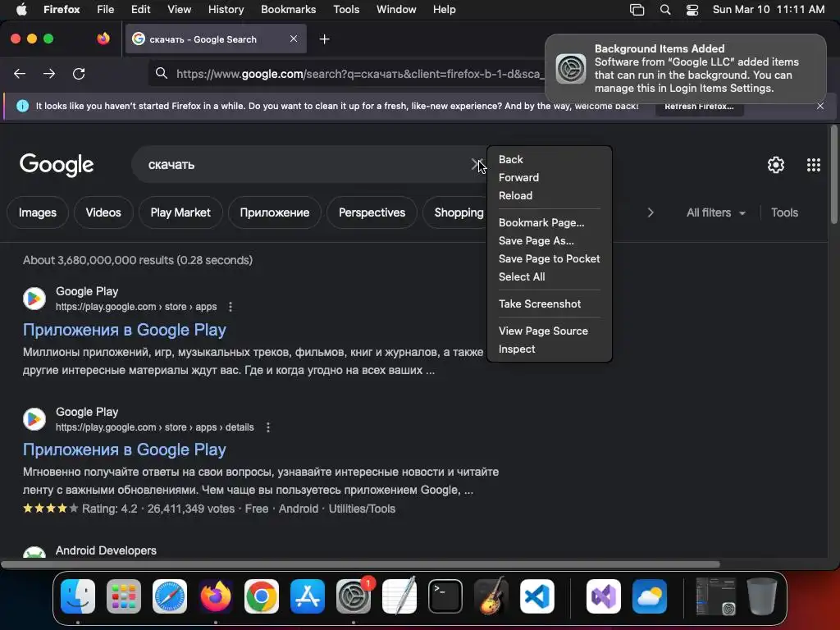Screen dimensions: 840x630
Task: Choose Reload in the context menu
Action: (x=549, y=195)
